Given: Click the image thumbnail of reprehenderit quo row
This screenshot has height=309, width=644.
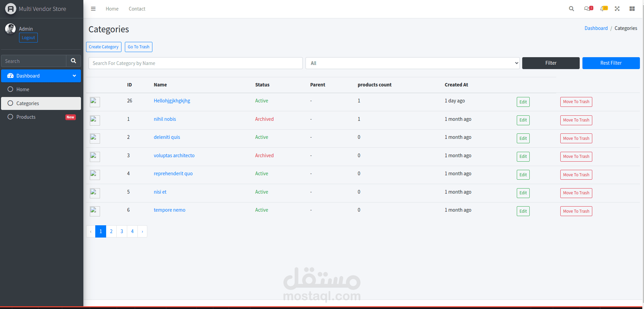Looking at the screenshot, I should 95,175.
